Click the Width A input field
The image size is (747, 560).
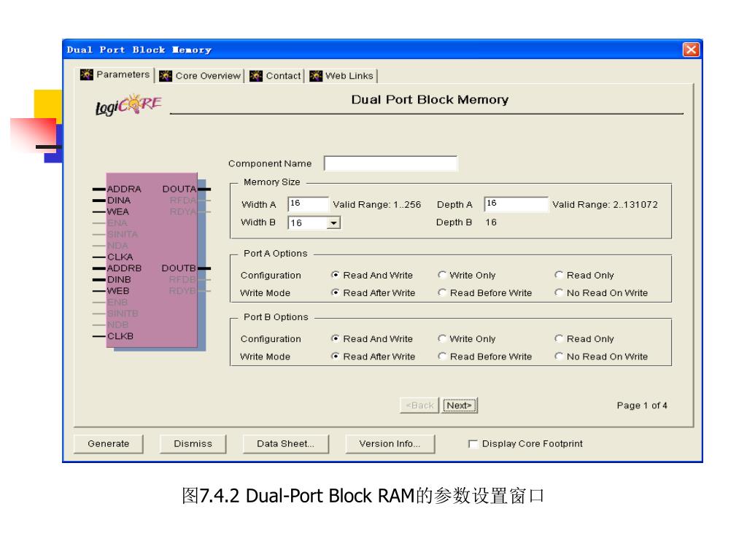point(309,204)
